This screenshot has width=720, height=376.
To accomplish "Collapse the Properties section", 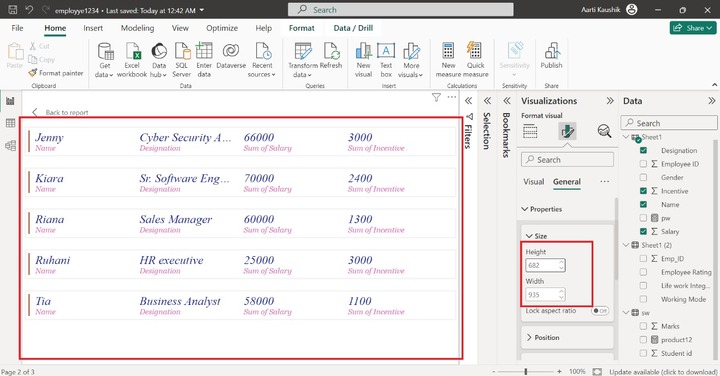I will point(541,209).
